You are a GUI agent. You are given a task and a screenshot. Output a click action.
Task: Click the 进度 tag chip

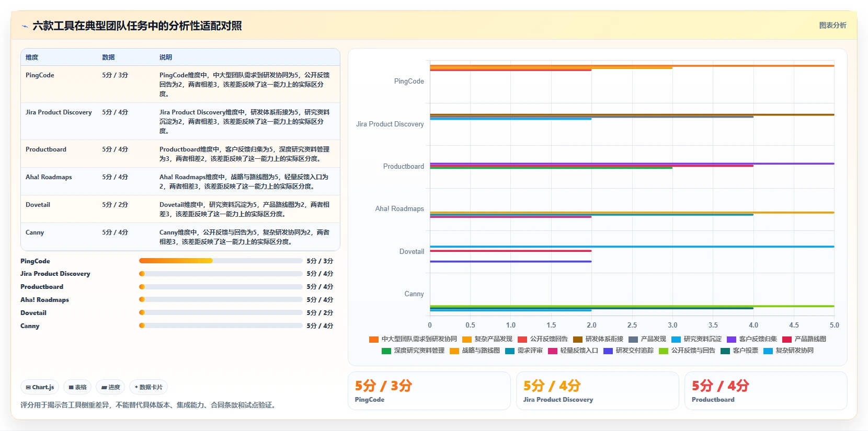110,387
